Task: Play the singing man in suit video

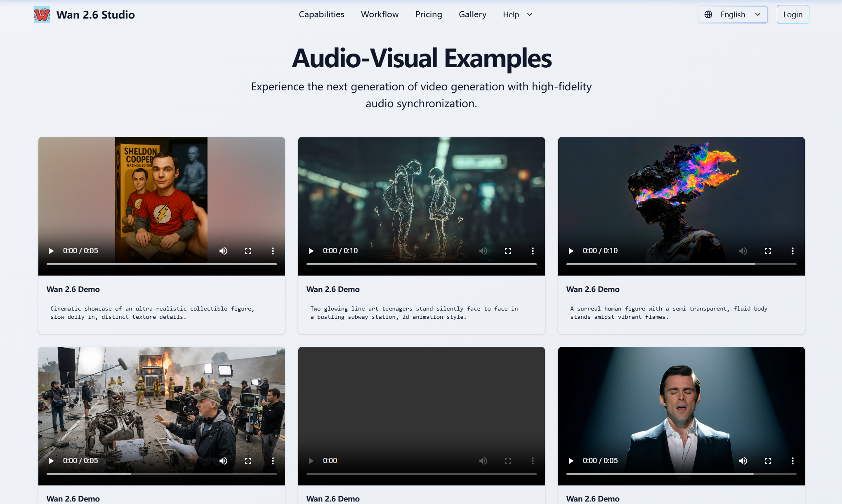Action: (x=571, y=461)
